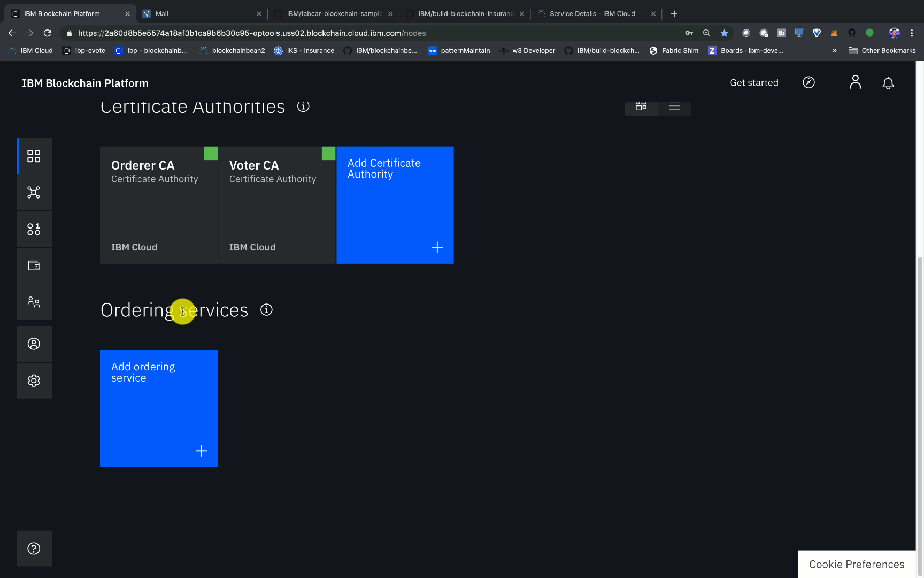Screen dimensions: 924x578
Task: Open the patternMaintain bookmark
Action: coord(459,50)
